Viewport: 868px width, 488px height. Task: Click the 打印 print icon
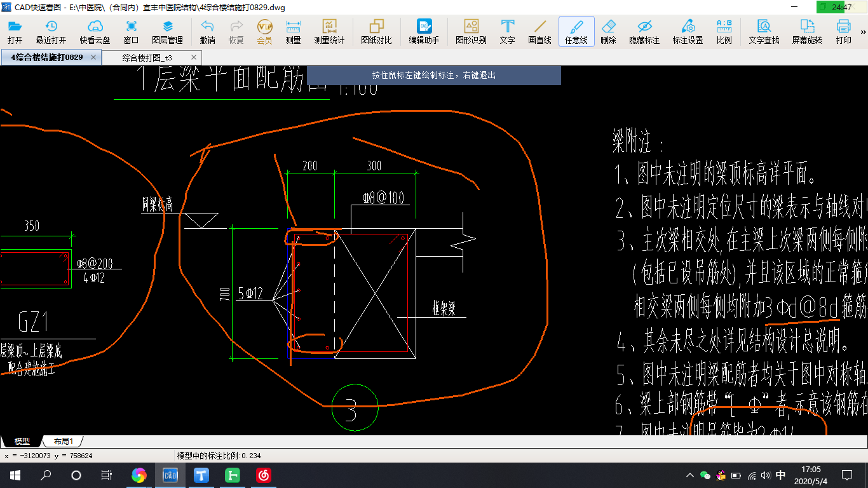843,31
